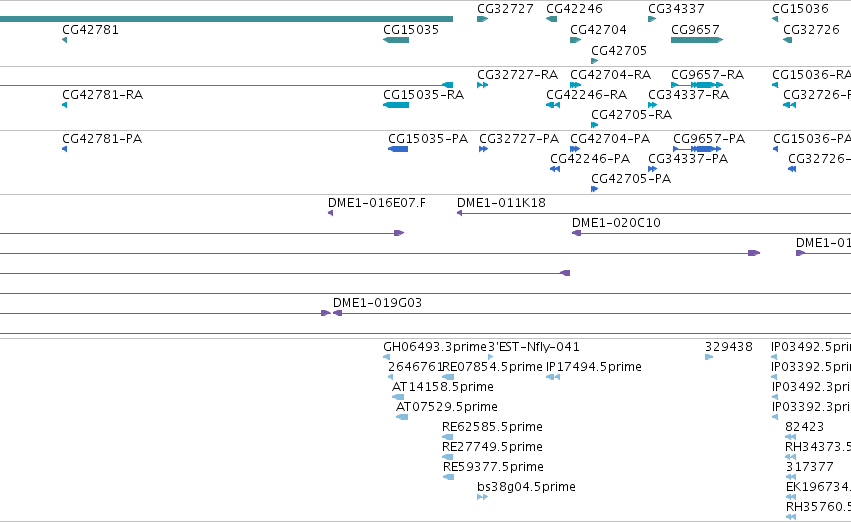Click the DME1-019G03 BAC label
The image size is (851, 522).
click(x=377, y=303)
